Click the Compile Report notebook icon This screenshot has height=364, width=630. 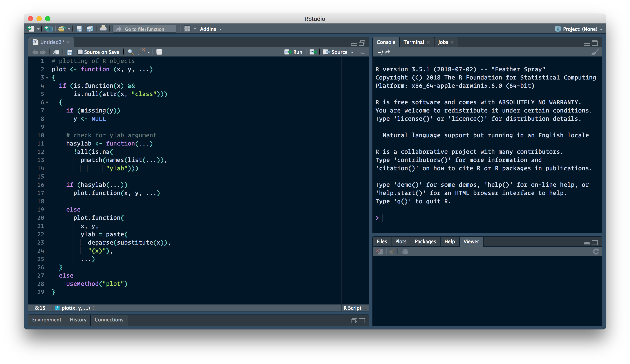click(159, 52)
